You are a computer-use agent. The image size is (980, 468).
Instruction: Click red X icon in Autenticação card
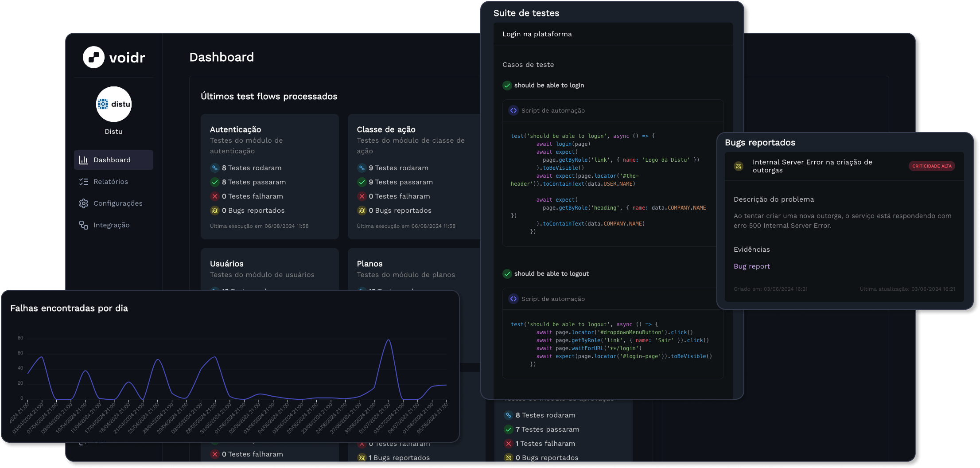click(215, 196)
